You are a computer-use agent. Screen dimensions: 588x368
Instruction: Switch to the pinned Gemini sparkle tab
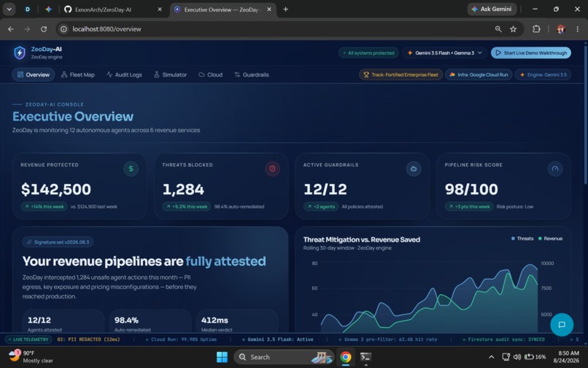click(x=48, y=9)
